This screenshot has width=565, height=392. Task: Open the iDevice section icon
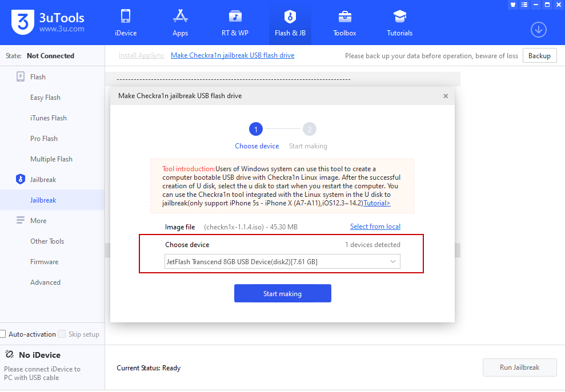tap(125, 17)
